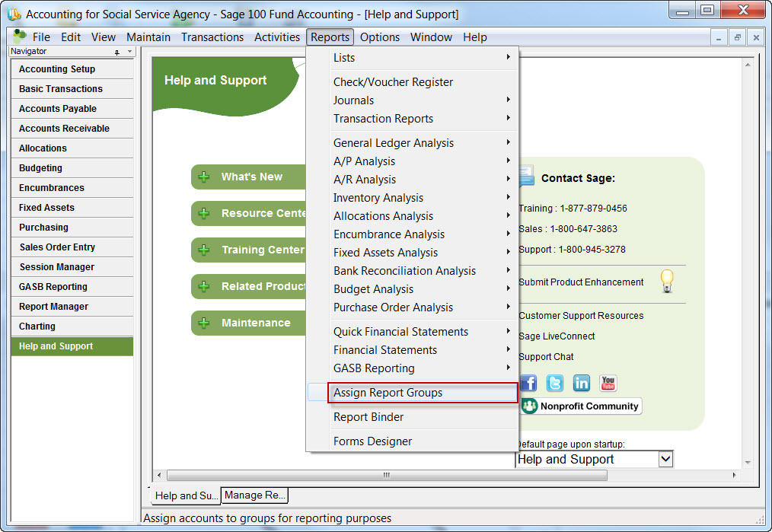The image size is (772, 532).
Task: Choose Forms Designer from Reports menu
Action: (x=372, y=441)
